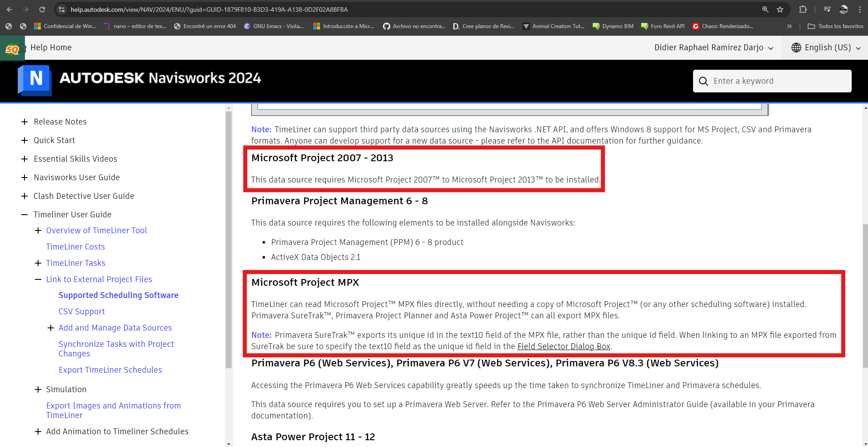The width and height of the screenshot is (868, 447).
Task: Click the browser profile avatar icon
Action: [844, 9]
